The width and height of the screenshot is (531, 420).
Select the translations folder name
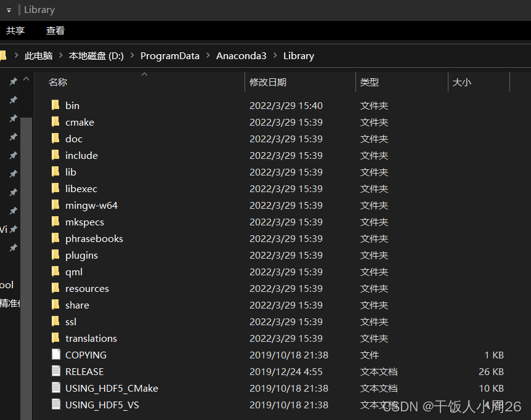click(91, 339)
